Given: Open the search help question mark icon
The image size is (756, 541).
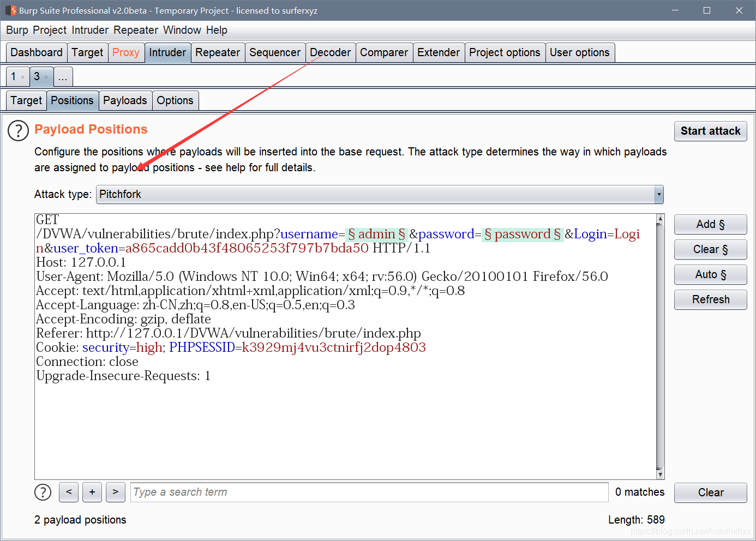Looking at the screenshot, I should 43,492.
